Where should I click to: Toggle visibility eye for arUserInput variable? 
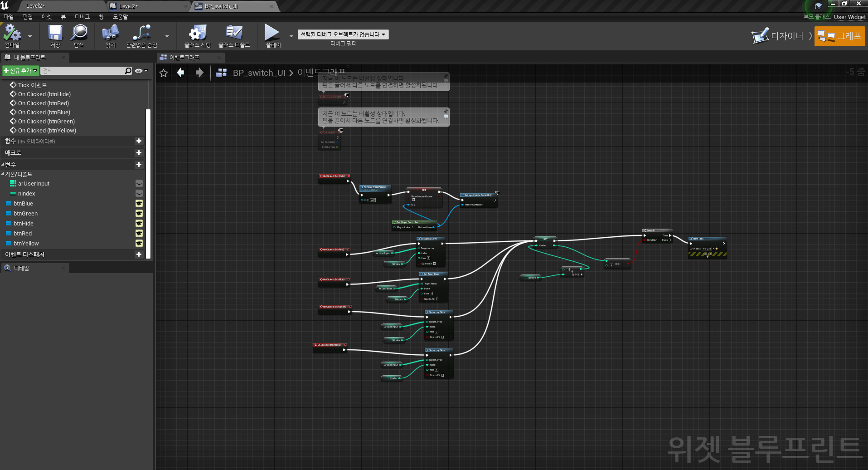click(x=139, y=183)
